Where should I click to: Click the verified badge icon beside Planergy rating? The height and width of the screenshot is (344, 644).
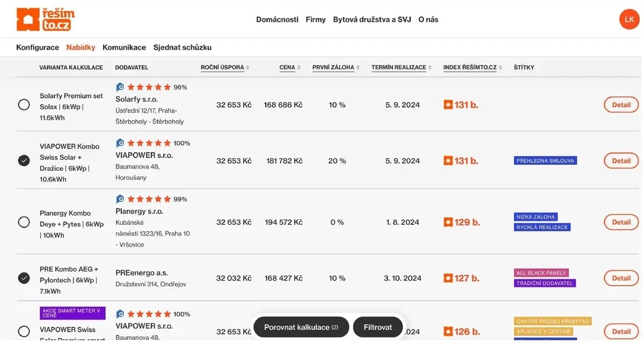point(120,199)
